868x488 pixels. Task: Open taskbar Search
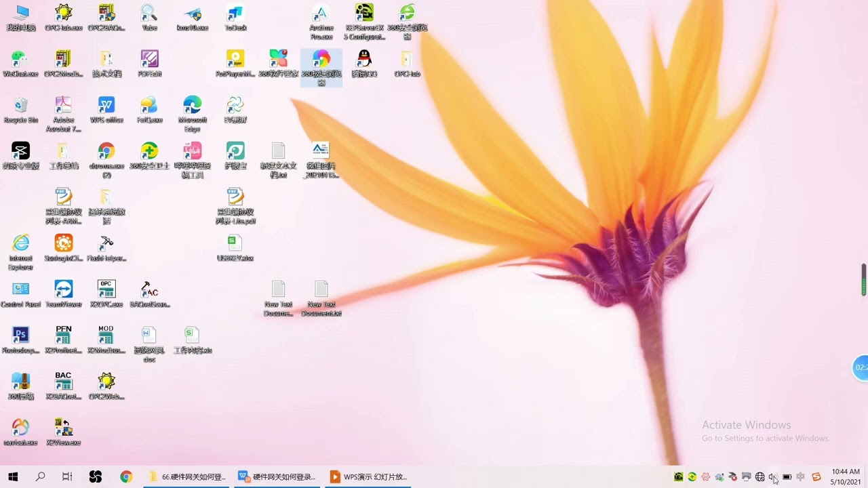(x=40, y=476)
